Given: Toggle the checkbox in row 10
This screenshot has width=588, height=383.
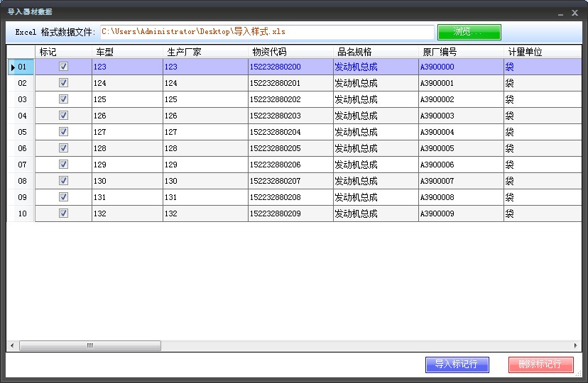Looking at the screenshot, I should coord(63,213).
